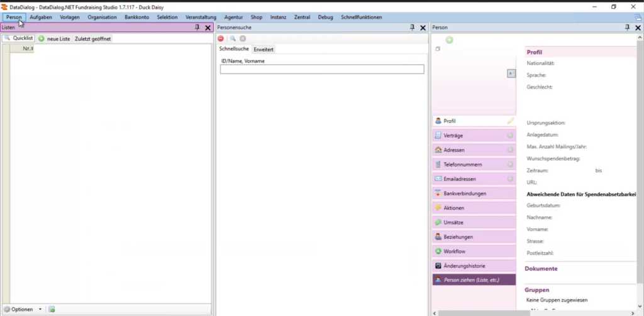
Task: Open the Debug menu
Action: (x=325, y=17)
